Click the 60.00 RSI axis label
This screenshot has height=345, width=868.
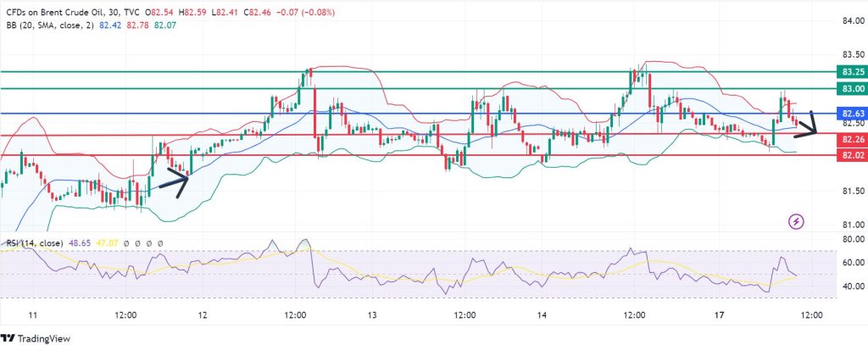click(x=853, y=263)
